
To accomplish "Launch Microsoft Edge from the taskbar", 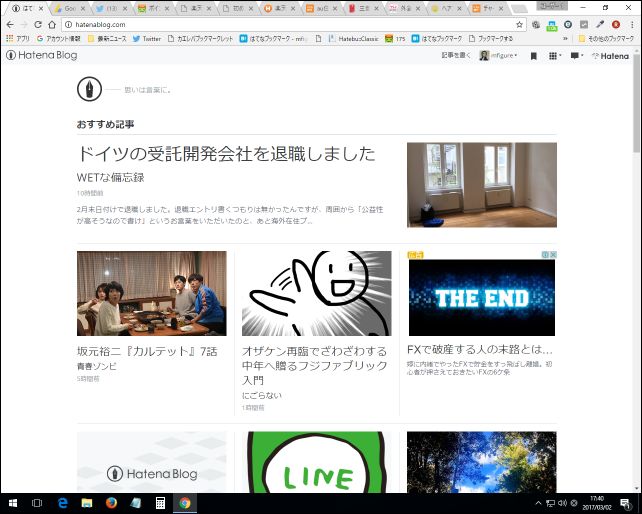I will 63,503.
